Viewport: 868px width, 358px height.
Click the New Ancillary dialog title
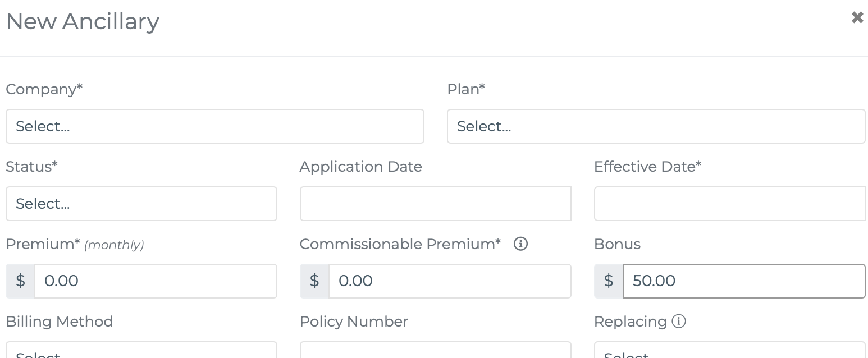click(83, 21)
